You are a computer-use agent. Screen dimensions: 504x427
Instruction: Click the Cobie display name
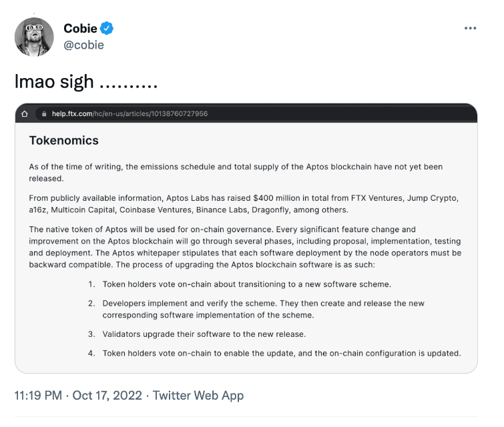tap(80, 29)
